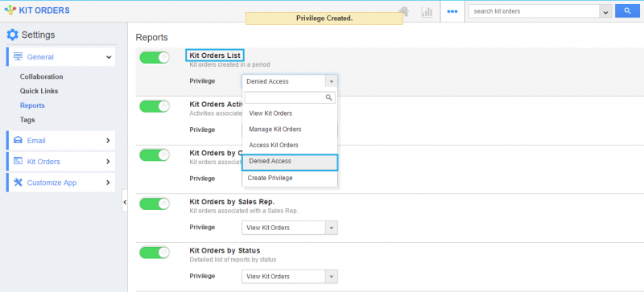Toggle the Kit Orders by Sales Rep. switch
This screenshot has width=644, height=292.
[155, 204]
